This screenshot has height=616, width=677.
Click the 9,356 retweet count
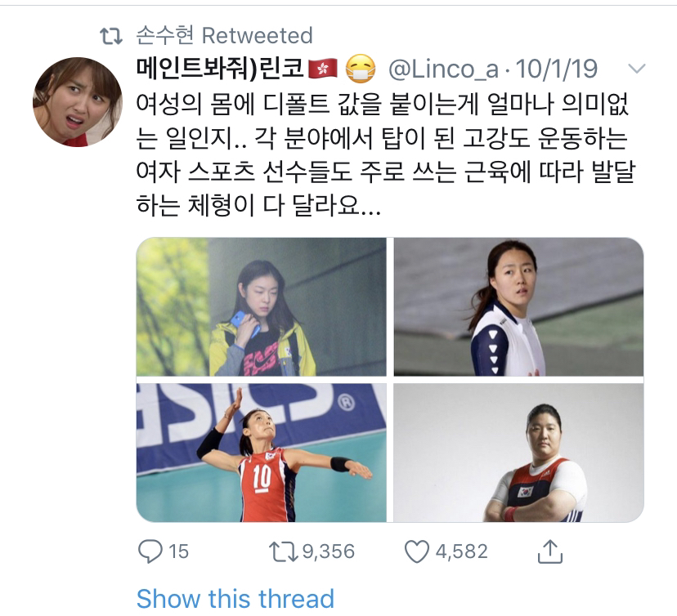[329, 551]
